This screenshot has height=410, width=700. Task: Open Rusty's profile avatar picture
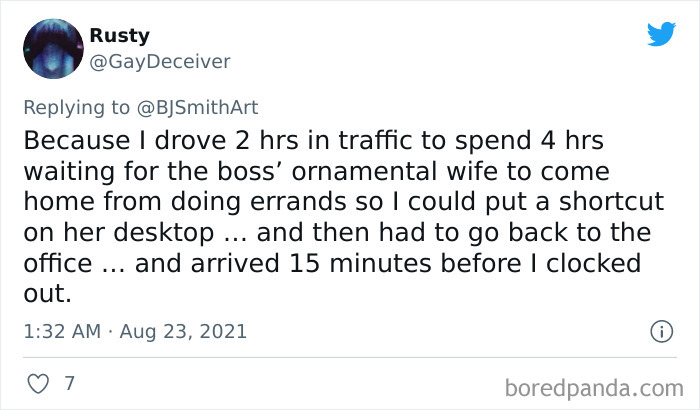pos(53,49)
